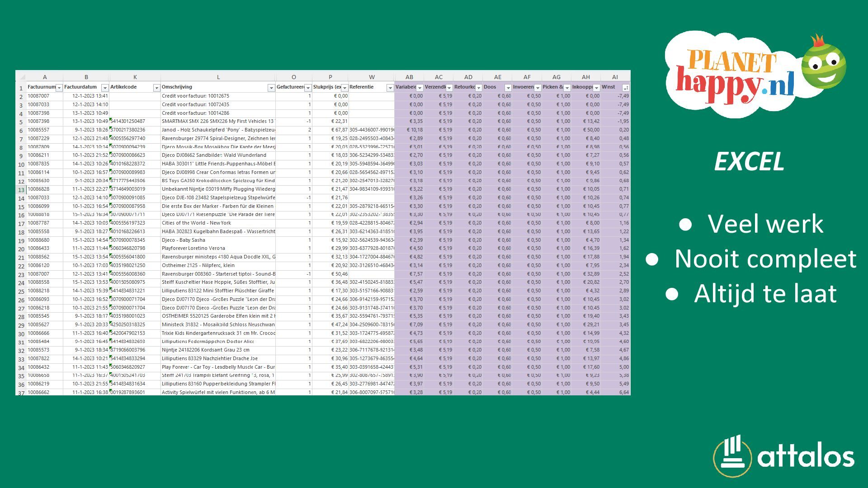Select row header 2
868x488 pixels.
[x=21, y=96]
